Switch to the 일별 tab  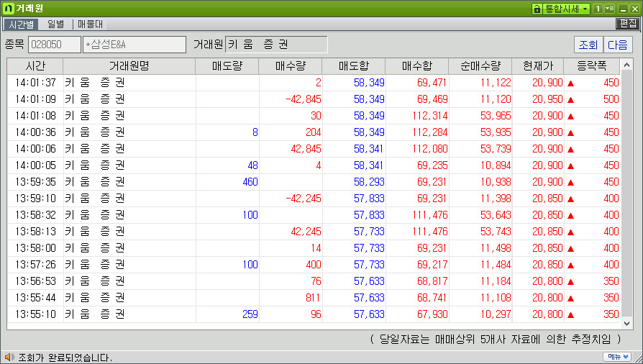56,24
